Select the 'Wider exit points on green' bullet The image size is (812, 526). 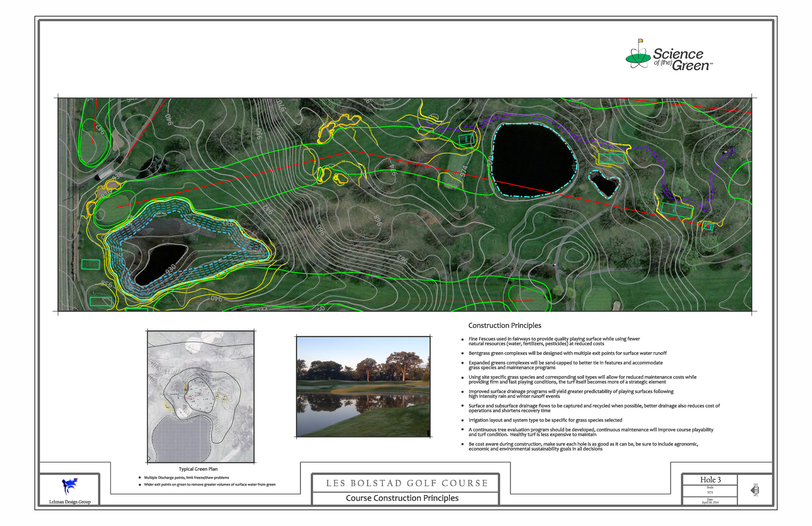point(209,484)
